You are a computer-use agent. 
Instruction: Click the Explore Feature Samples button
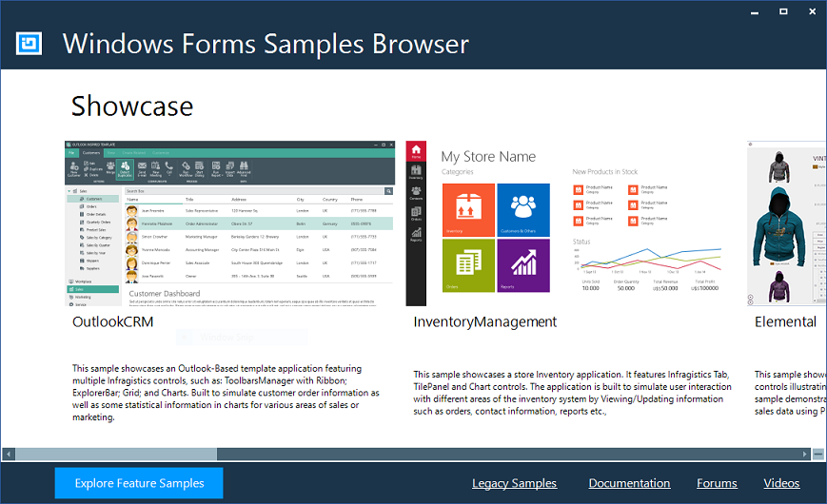(x=139, y=483)
